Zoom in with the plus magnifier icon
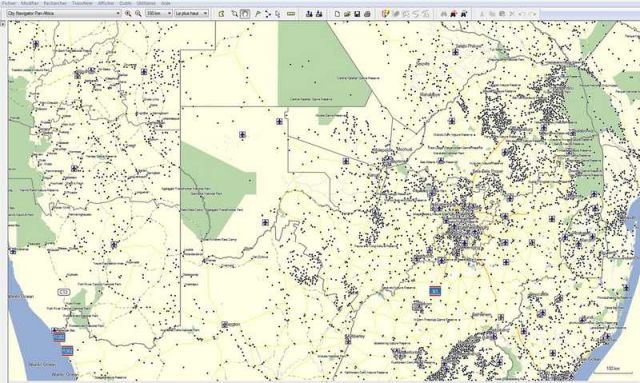 128,13
